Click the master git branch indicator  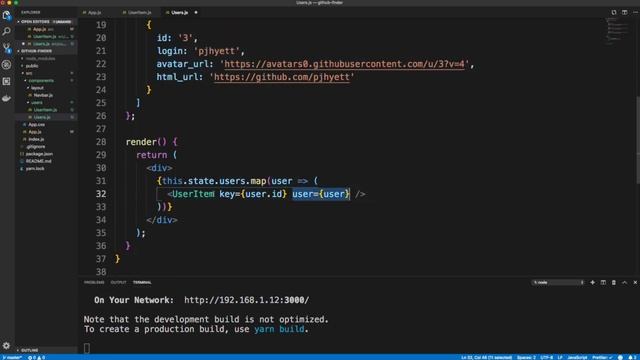tap(12, 357)
